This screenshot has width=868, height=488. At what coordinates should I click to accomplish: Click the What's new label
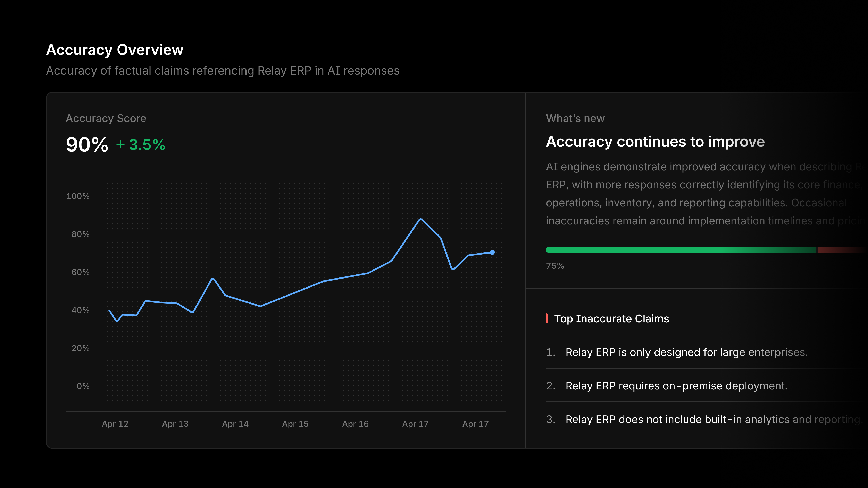point(575,118)
